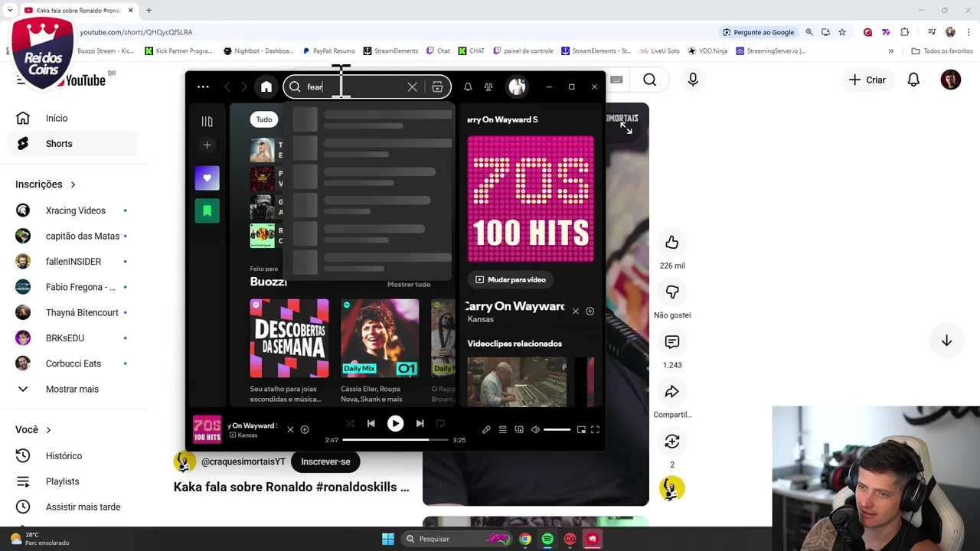Viewport: 980px width, 551px height.
Task: Click Mudar para vídeo button
Action: pos(511,279)
